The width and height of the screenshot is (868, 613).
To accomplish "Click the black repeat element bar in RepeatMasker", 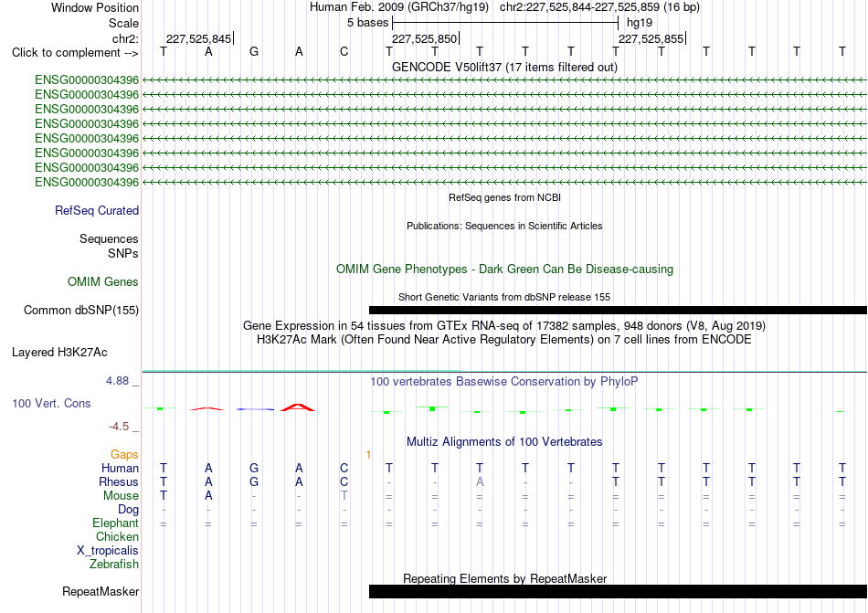I will pyautogui.click(x=618, y=591).
